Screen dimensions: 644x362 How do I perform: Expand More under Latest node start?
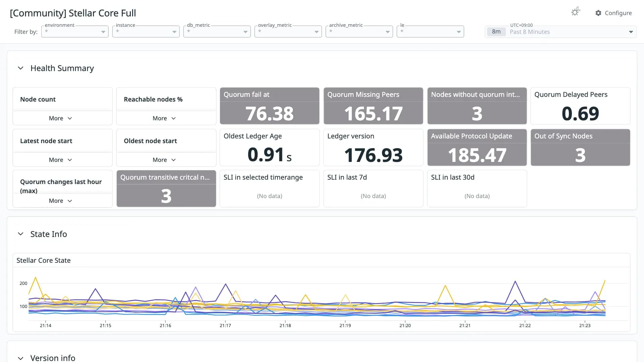pyautogui.click(x=60, y=160)
